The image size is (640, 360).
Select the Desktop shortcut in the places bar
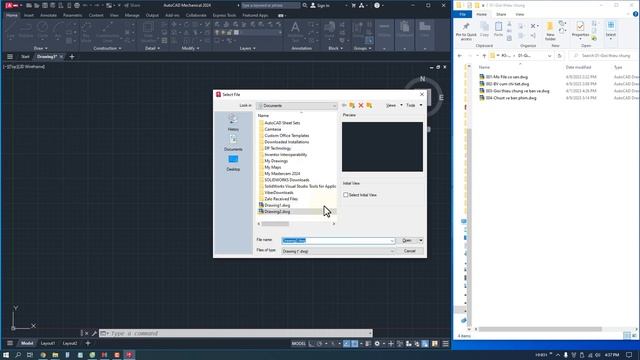(233, 162)
